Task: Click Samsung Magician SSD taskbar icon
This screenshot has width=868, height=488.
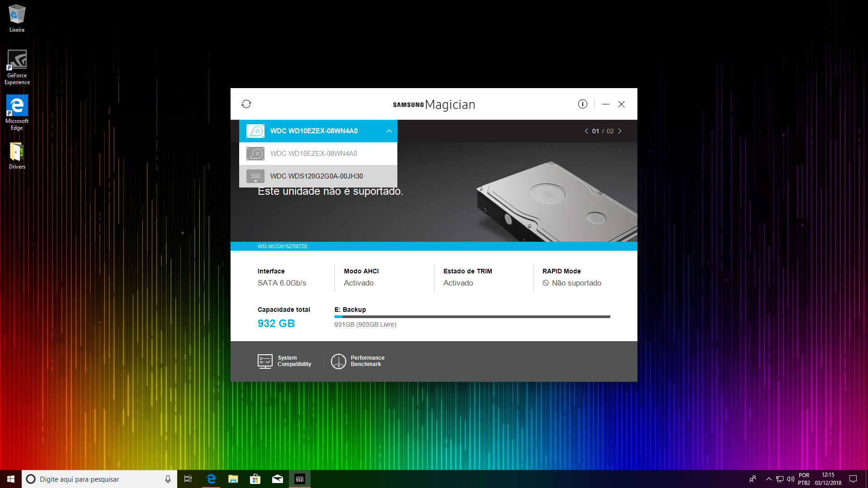Action: click(x=299, y=479)
